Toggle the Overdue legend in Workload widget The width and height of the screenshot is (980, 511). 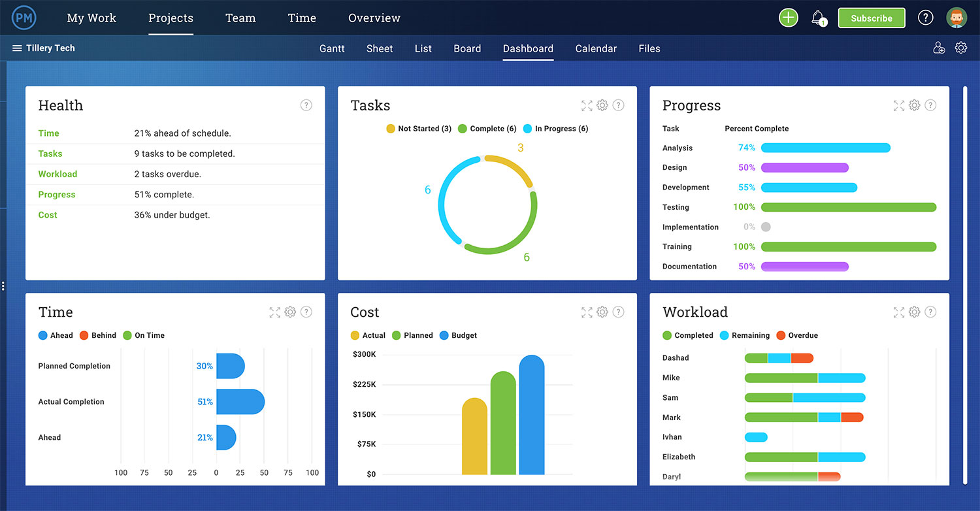[797, 335]
